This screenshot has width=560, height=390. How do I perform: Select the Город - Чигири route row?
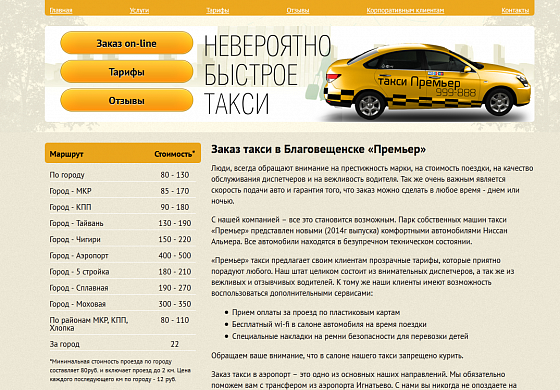[122, 239]
